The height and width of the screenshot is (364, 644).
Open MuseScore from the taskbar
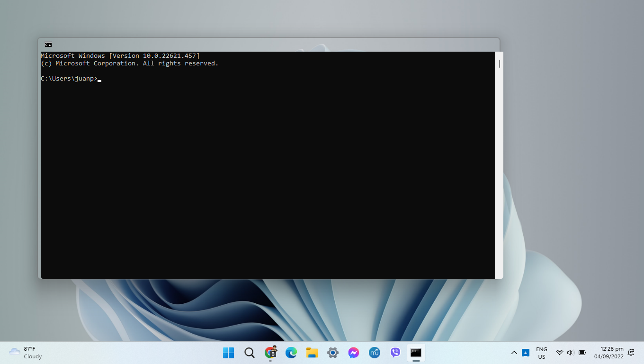coord(375,353)
